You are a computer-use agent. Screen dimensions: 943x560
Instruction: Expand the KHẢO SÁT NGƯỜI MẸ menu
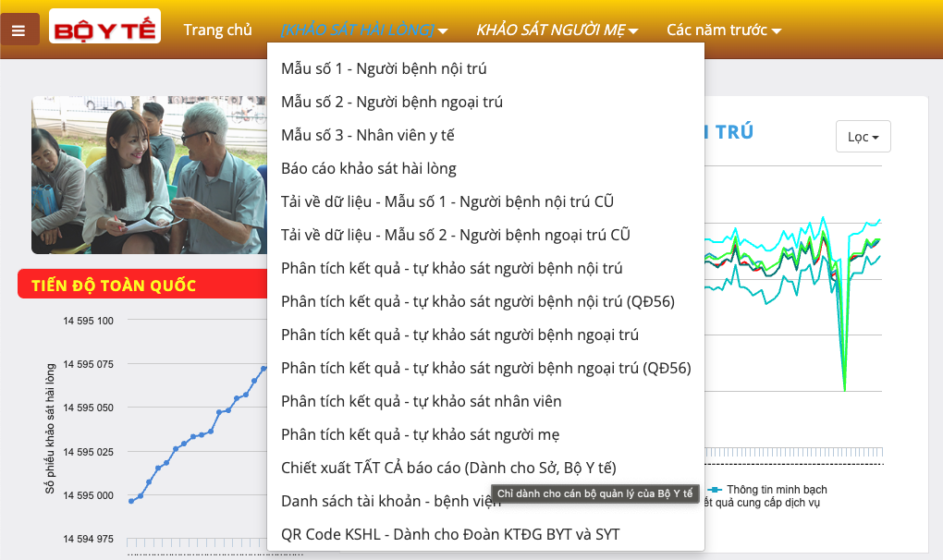(x=557, y=30)
